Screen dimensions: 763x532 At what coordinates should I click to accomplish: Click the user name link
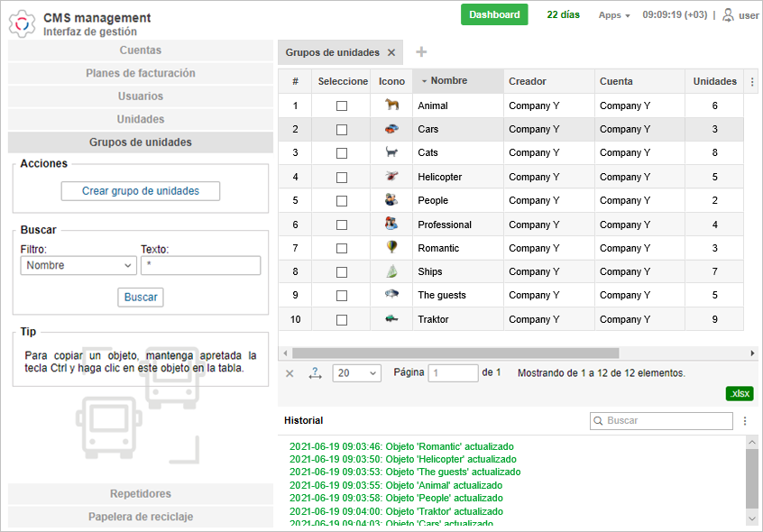(749, 15)
